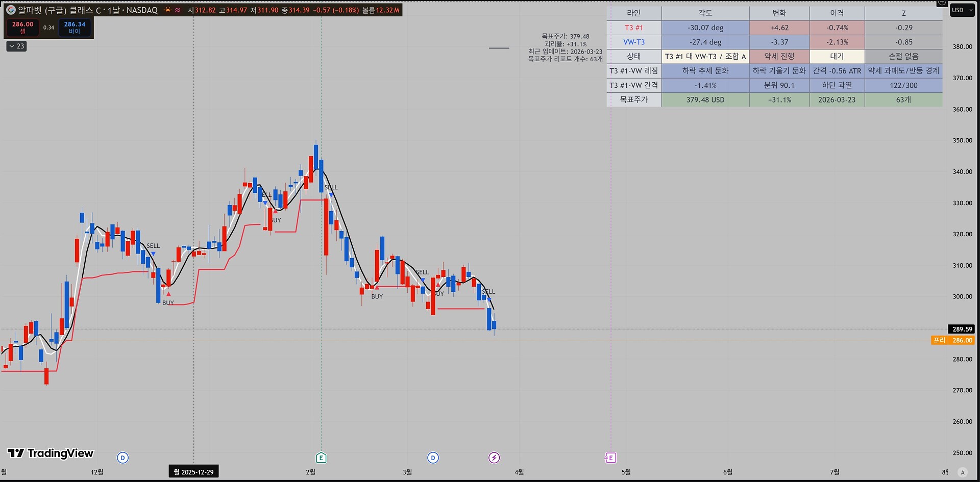Click the 상태 row label

[634, 56]
